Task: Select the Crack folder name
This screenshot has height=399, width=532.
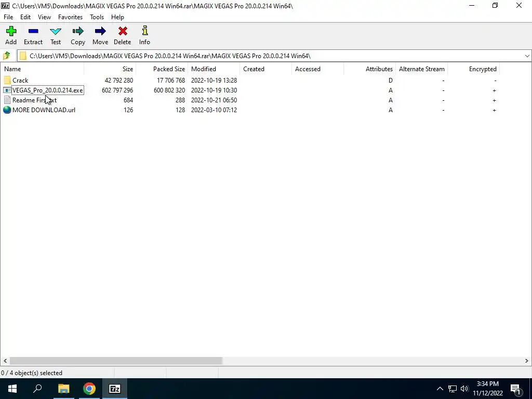Action: pyautogui.click(x=20, y=81)
